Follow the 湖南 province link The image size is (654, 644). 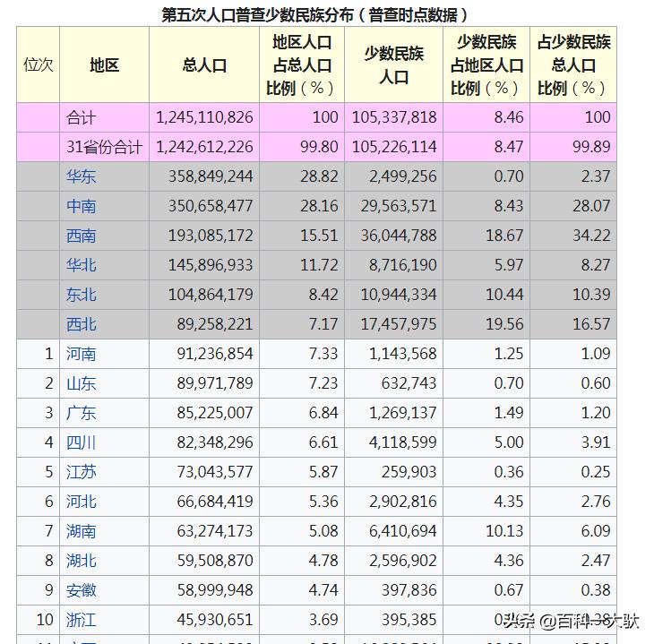coord(82,531)
